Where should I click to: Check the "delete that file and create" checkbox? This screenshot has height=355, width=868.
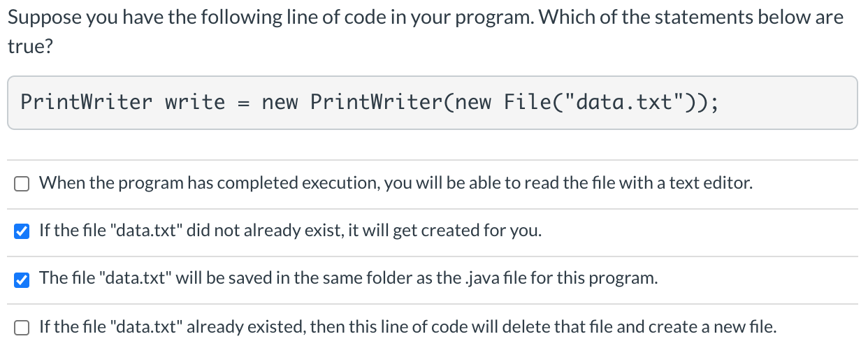click(22, 326)
